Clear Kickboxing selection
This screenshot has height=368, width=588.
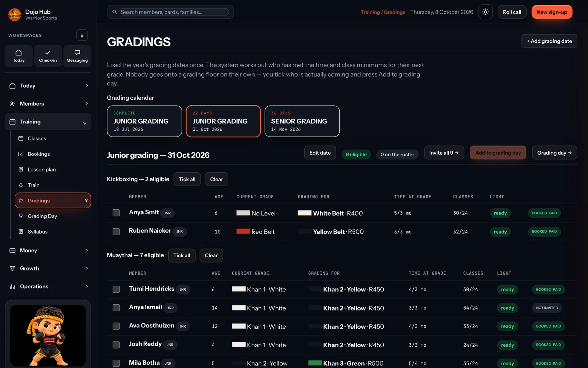coord(216,179)
